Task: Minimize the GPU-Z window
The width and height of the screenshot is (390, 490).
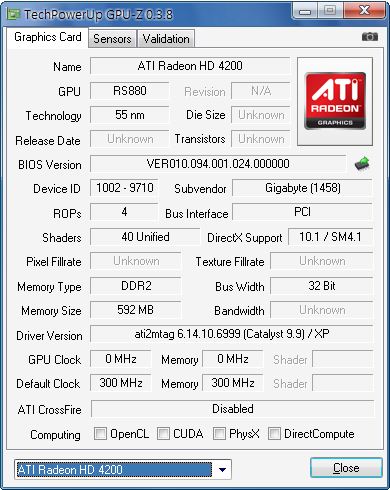Action: pos(305,11)
